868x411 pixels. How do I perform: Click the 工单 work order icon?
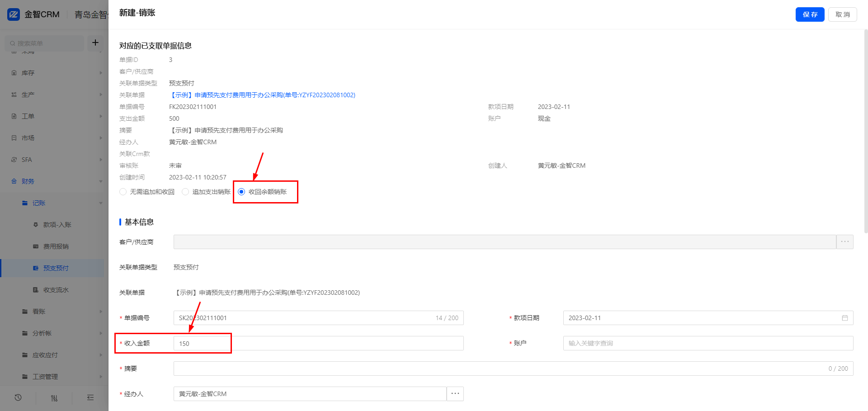[14, 116]
